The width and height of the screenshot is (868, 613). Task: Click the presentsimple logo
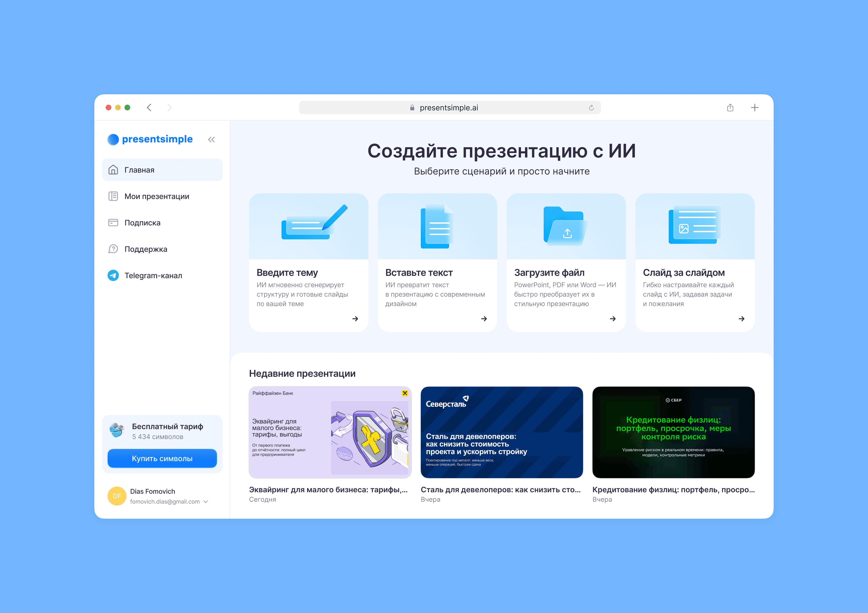click(150, 139)
